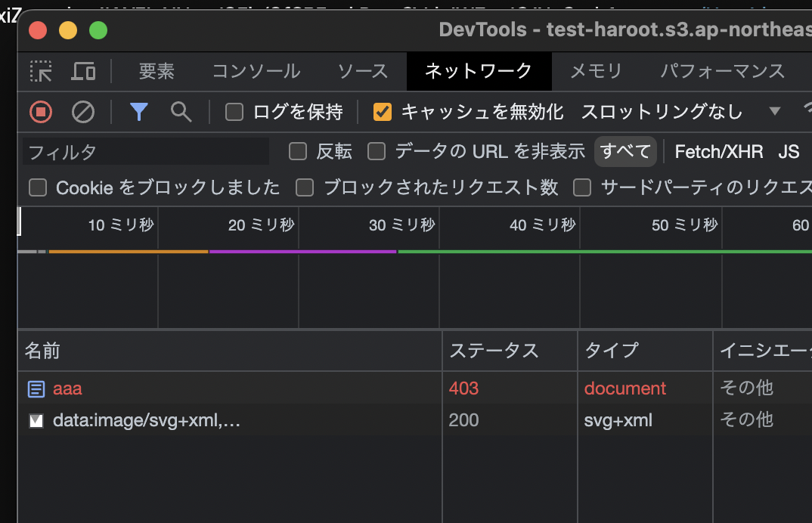Open network search with magnifier icon
812x523 pixels.
tap(181, 112)
